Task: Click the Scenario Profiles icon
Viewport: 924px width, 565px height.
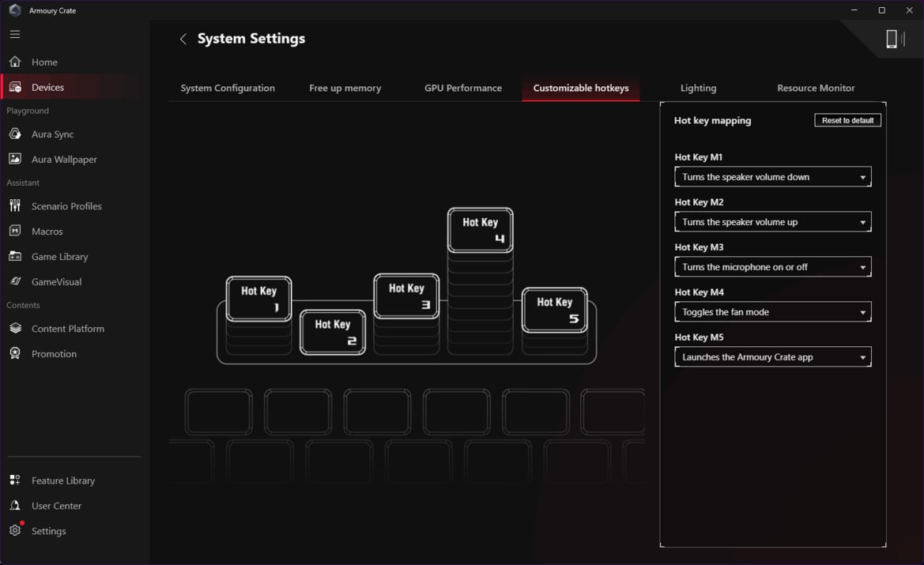Action: [x=15, y=205]
